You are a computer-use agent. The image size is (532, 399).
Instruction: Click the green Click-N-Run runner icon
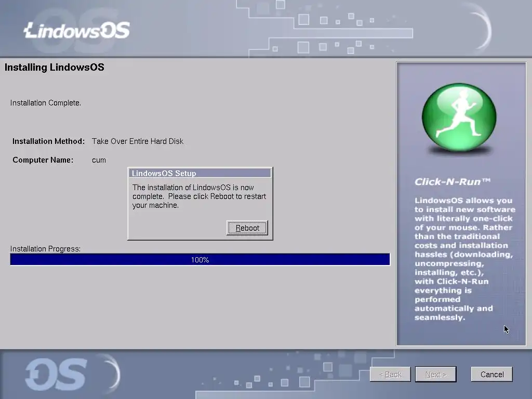coord(459,117)
